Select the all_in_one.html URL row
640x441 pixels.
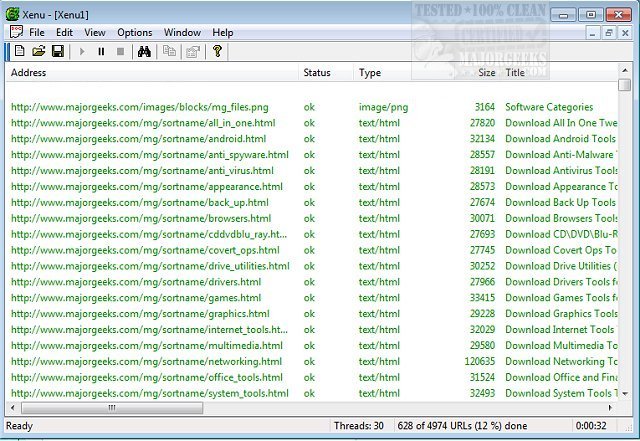[312, 123]
